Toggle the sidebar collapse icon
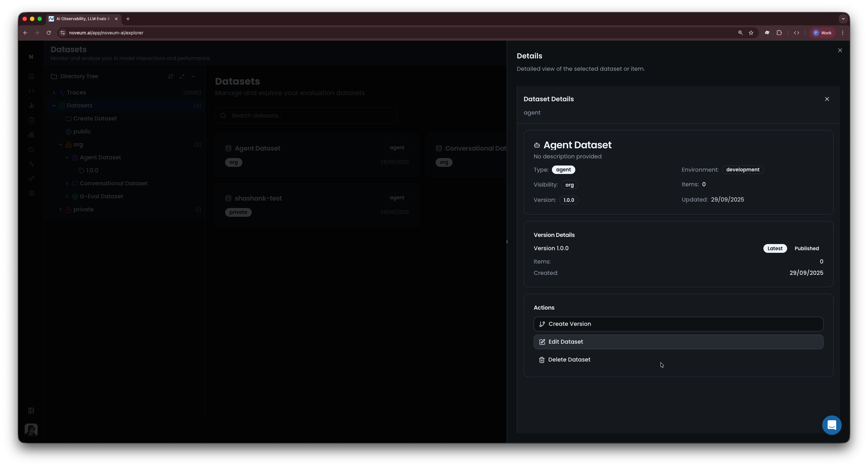Screen dimensions: 868x467 point(31,411)
